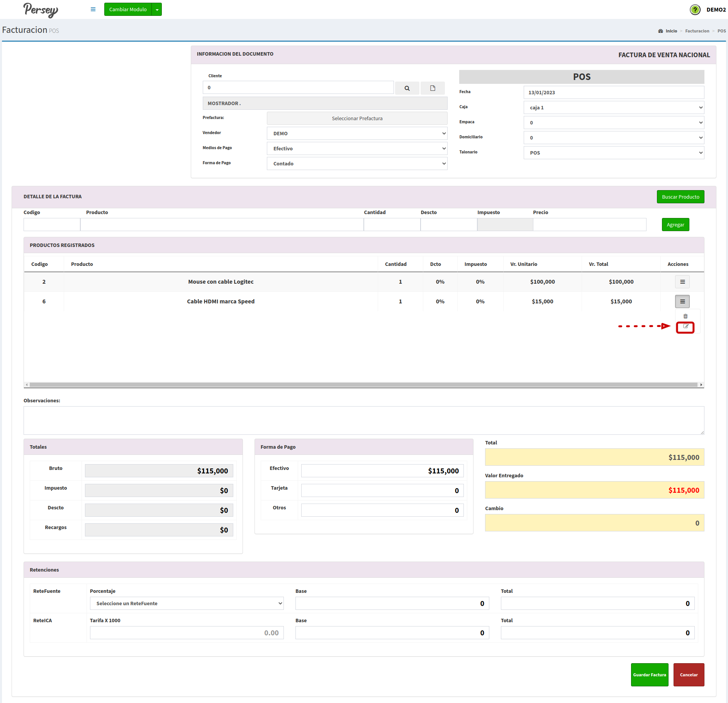Open actions menu for Cable HDMI marca Speed

point(682,301)
